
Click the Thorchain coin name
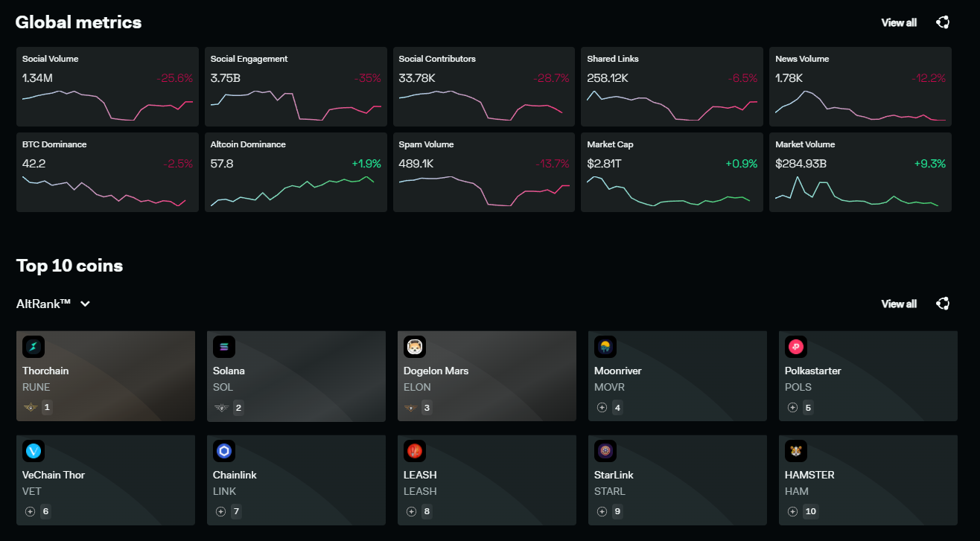click(x=45, y=371)
